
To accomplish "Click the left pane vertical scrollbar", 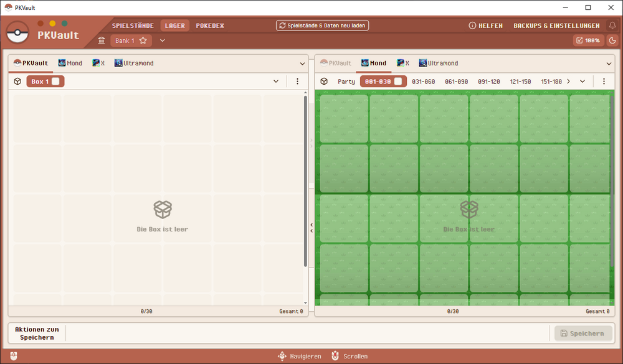I will click(x=305, y=181).
